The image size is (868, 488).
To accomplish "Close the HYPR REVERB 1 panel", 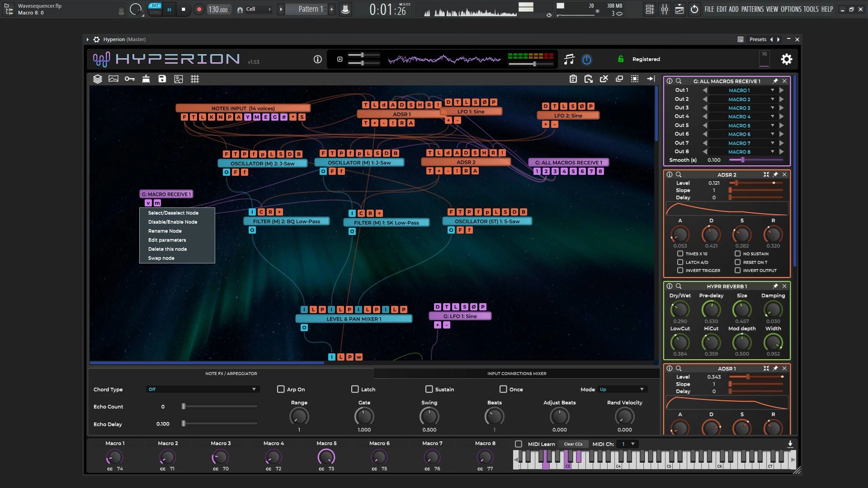I will pyautogui.click(x=784, y=286).
